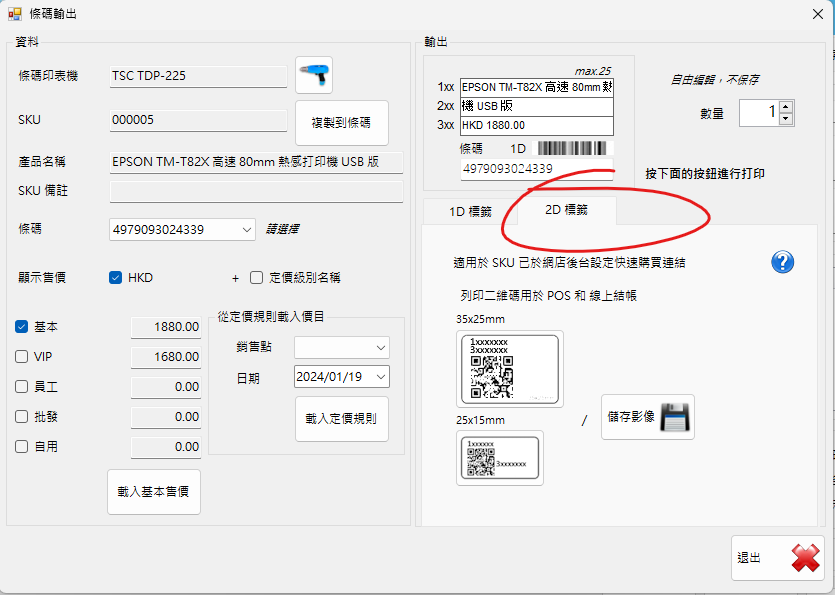Click the 員工 price field
The height and width of the screenshot is (595, 835).
point(166,387)
